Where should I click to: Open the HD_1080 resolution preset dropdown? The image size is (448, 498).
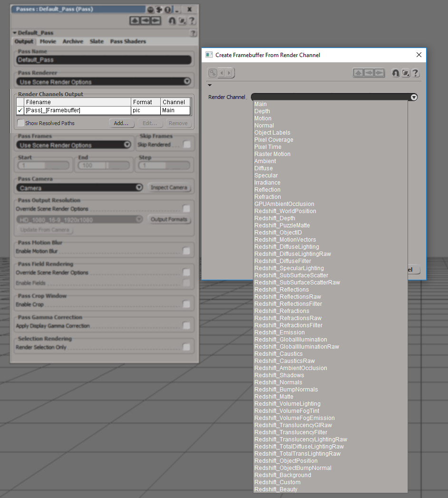point(79,220)
